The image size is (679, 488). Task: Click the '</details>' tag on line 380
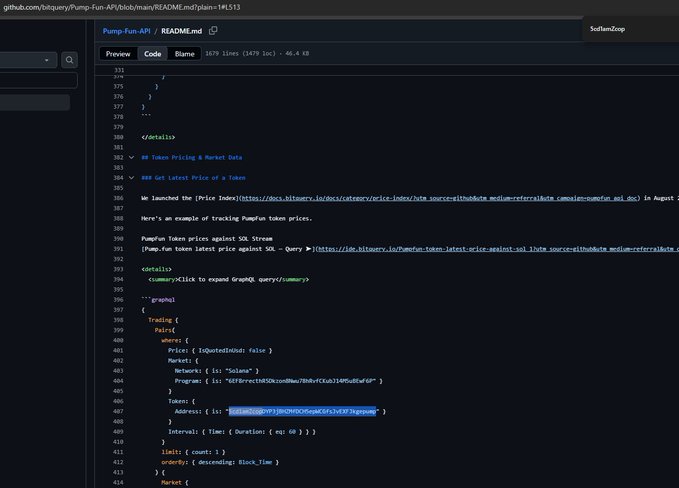pos(158,137)
